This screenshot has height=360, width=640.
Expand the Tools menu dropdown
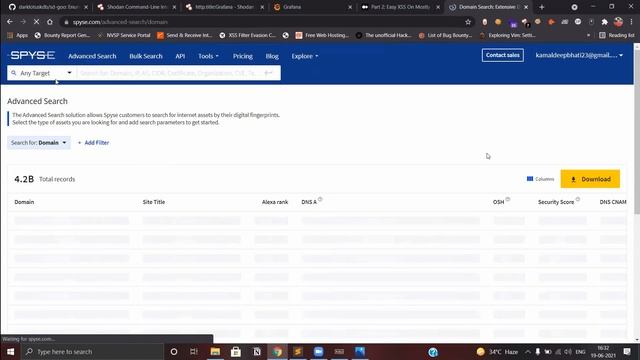pos(208,56)
